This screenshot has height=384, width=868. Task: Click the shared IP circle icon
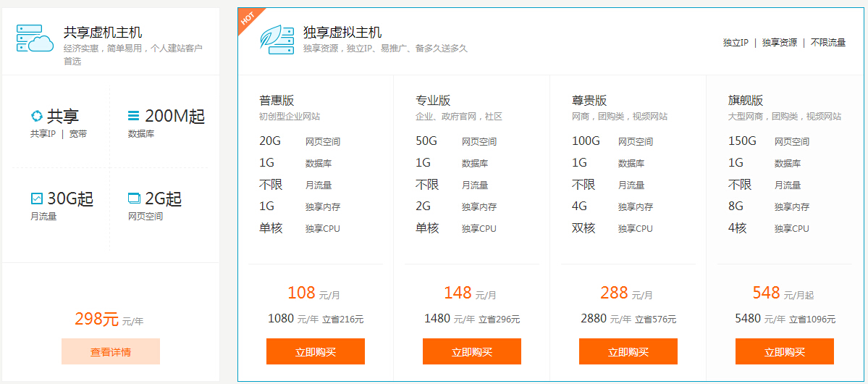36,117
